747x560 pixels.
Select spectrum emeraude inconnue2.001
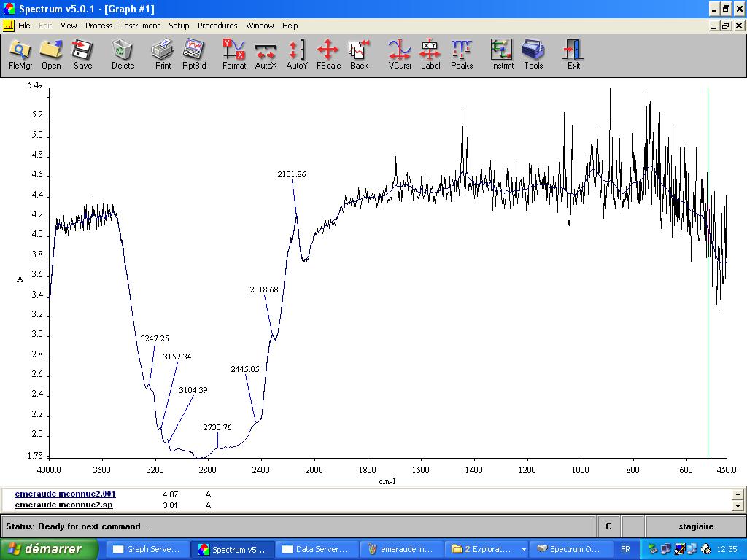click(65, 494)
